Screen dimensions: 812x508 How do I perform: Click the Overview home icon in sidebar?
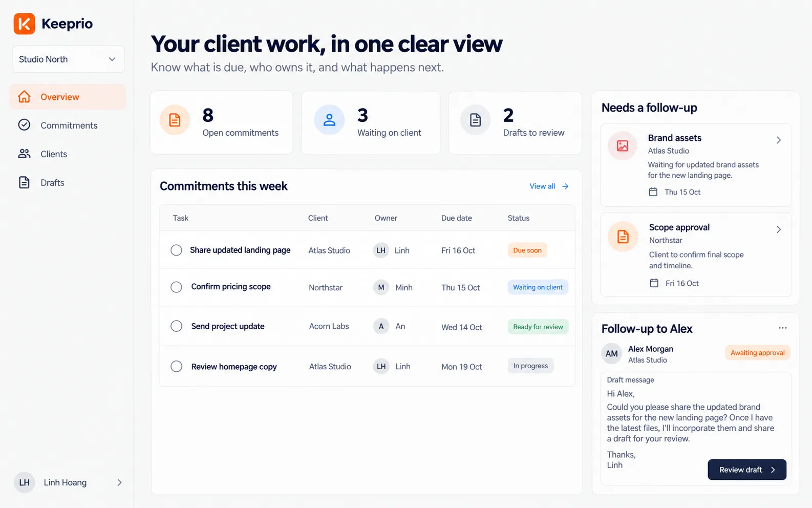tap(24, 97)
